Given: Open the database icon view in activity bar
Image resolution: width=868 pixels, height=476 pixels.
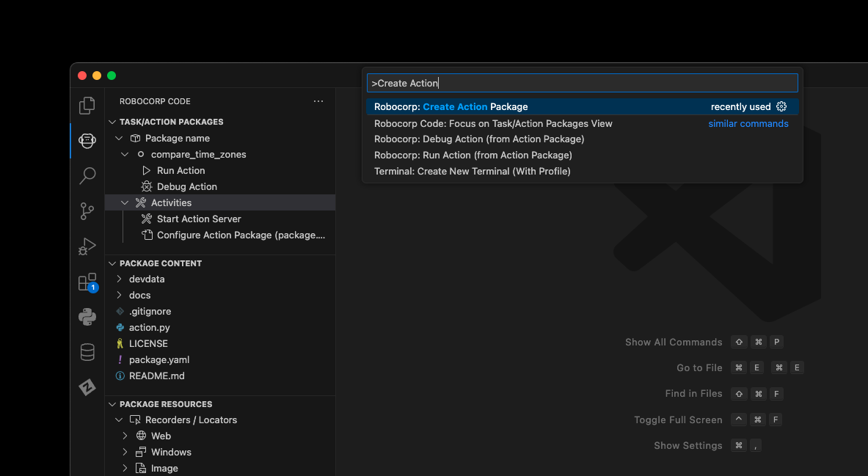Looking at the screenshot, I should [87, 352].
